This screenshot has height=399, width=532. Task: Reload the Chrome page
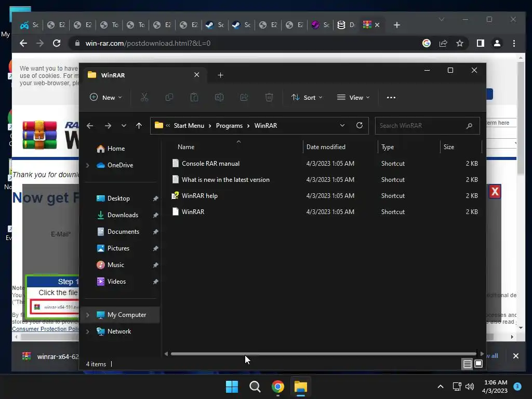point(57,43)
